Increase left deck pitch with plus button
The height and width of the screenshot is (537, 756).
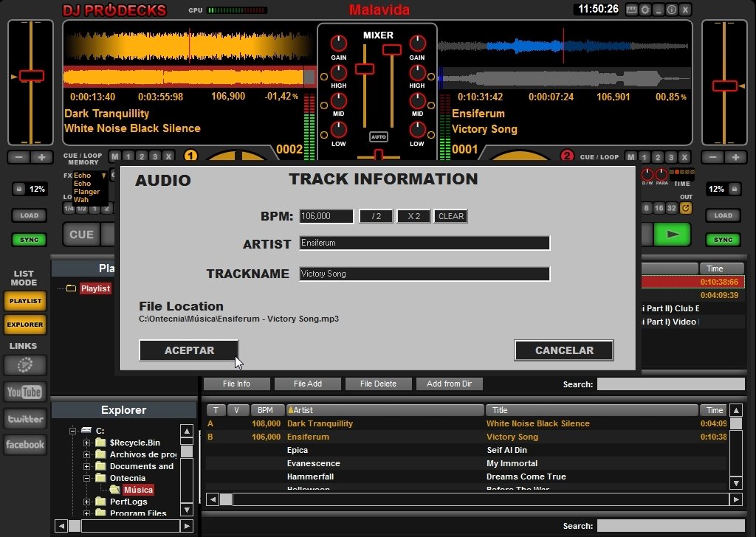click(41, 157)
